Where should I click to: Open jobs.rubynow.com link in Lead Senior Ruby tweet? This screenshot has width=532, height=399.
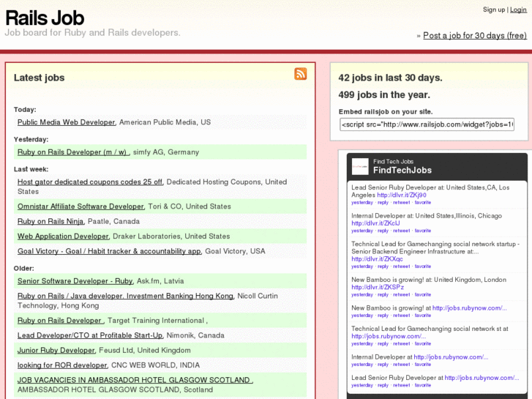coord(482,378)
